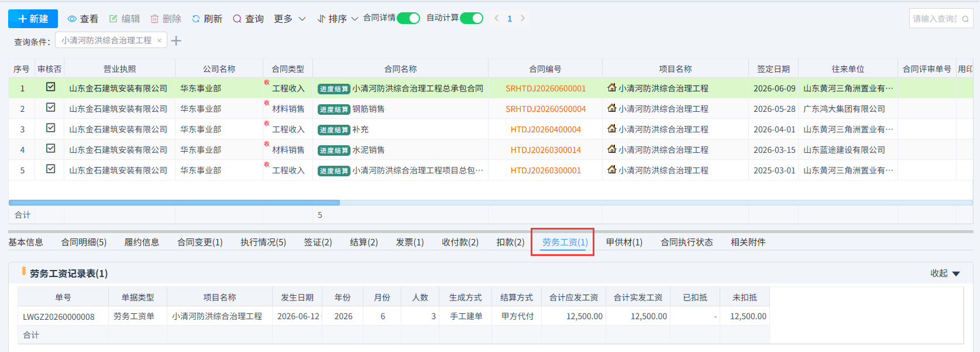Click the eye icon for 查看
The height and width of the screenshot is (352, 980).
(x=72, y=19)
